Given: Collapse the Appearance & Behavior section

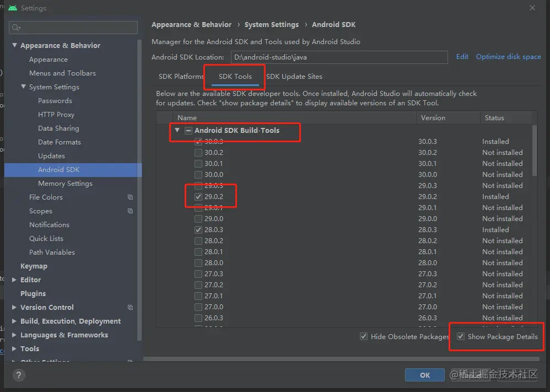Looking at the screenshot, I should pyautogui.click(x=14, y=45).
